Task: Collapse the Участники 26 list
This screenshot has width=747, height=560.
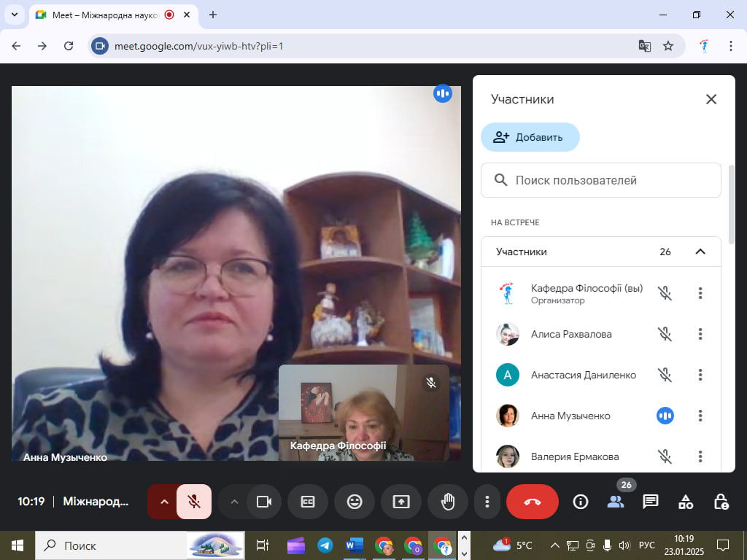Action: 700,252
